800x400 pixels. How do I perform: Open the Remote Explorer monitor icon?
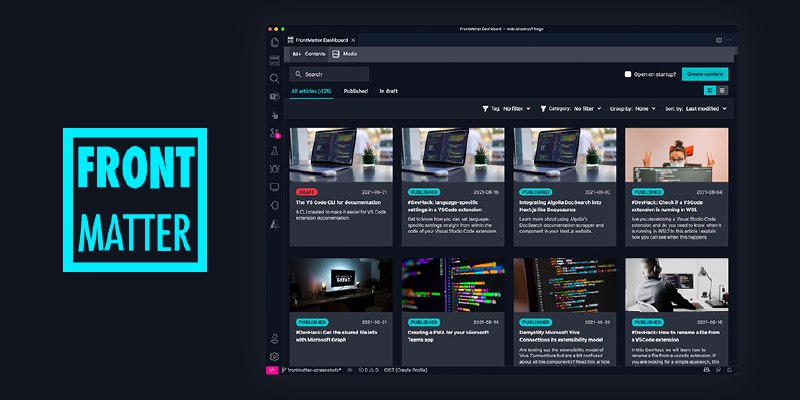pos(274,187)
